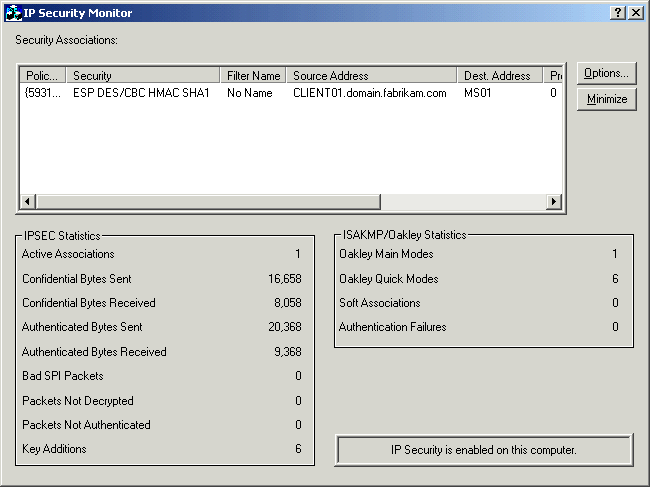Screen dimensions: 650x487
Task: Click the Dest. Address column header
Action: click(500, 75)
